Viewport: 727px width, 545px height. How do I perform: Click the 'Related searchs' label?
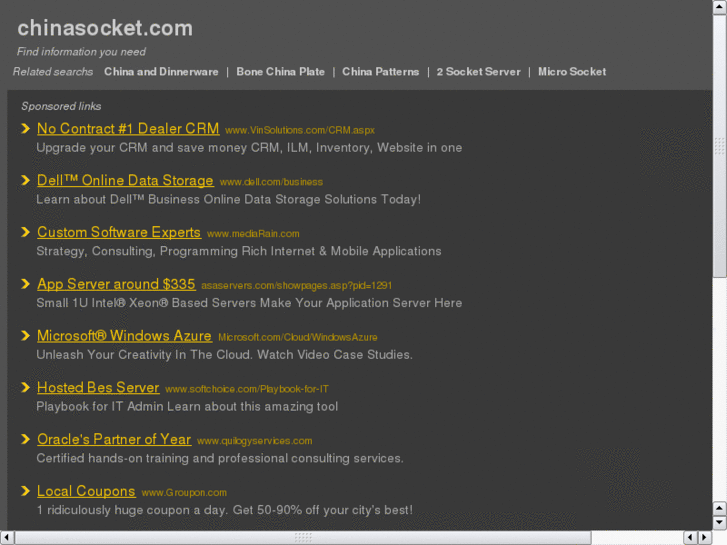(53, 72)
